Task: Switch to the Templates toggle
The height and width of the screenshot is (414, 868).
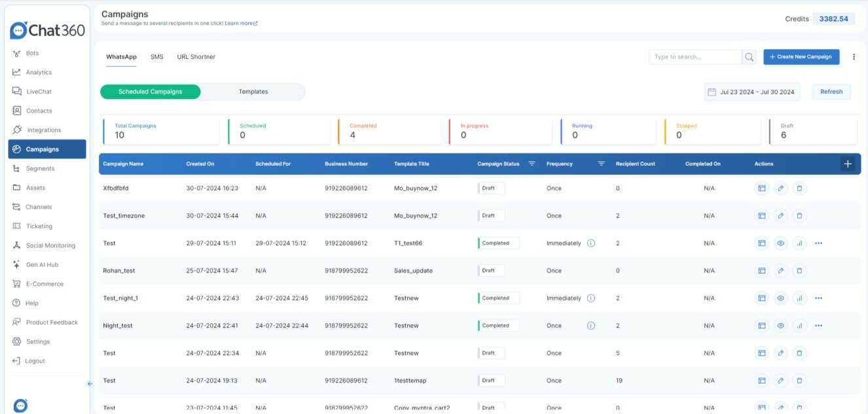Action: tap(253, 92)
